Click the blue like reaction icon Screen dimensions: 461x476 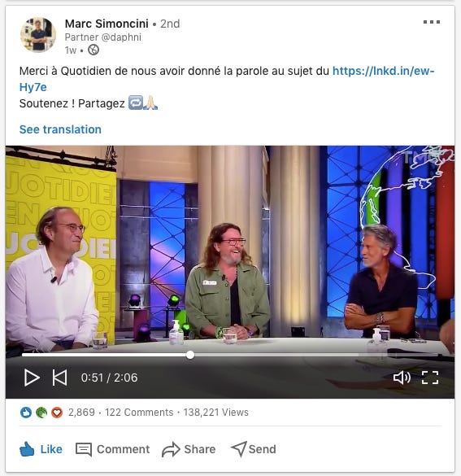(26, 413)
